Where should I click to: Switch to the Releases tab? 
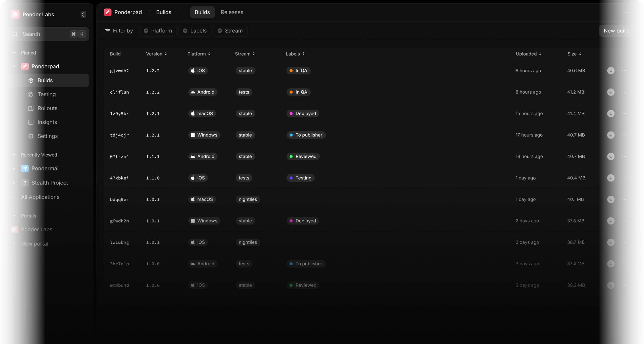(x=232, y=12)
